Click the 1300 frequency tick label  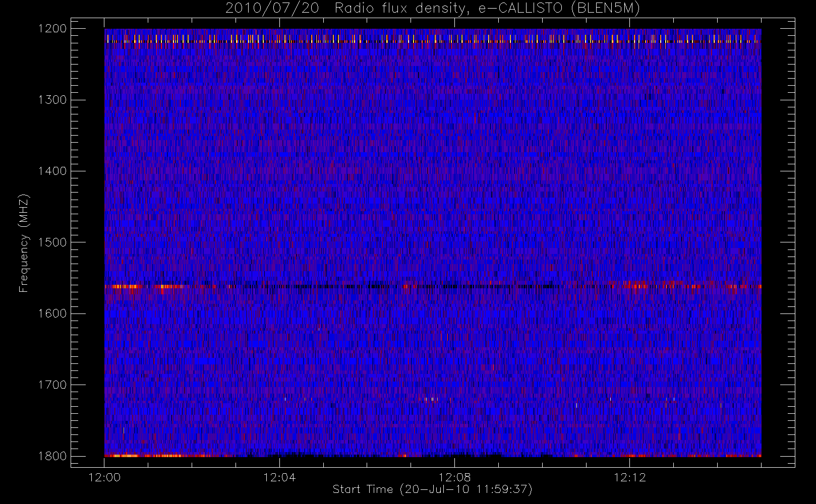tap(53, 100)
